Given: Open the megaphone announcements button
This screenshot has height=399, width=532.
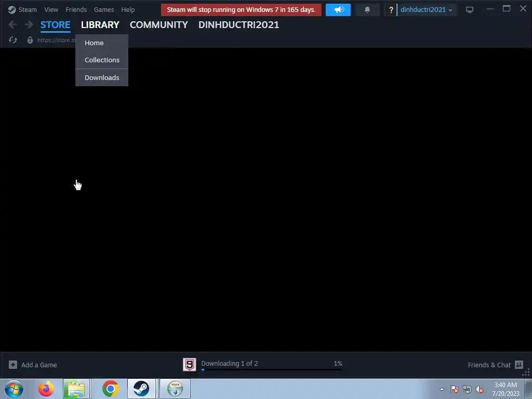Looking at the screenshot, I should 338,10.
